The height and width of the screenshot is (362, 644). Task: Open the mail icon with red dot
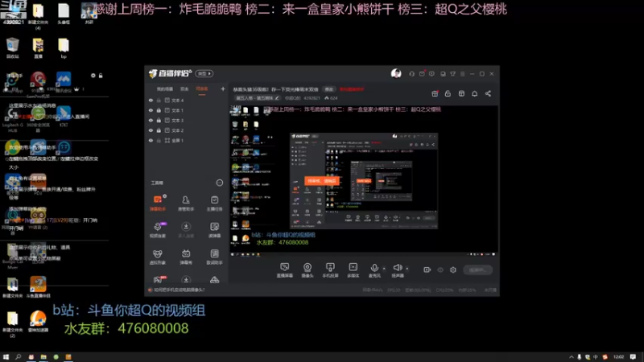(422, 74)
